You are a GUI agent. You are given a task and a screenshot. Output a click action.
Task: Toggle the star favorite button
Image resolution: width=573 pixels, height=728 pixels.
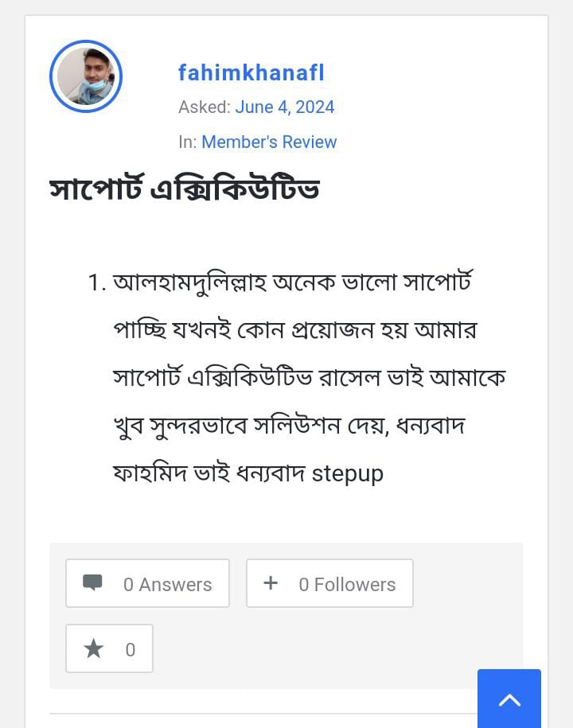(109, 648)
